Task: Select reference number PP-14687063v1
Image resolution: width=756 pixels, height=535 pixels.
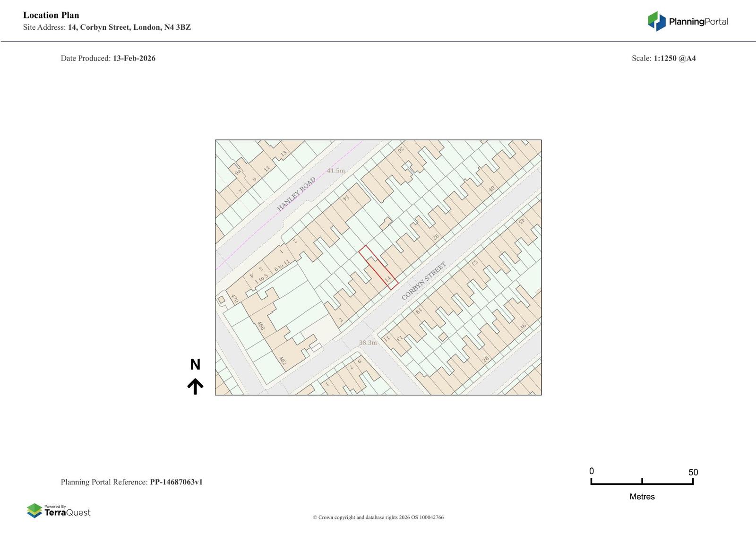Action: (x=176, y=482)
